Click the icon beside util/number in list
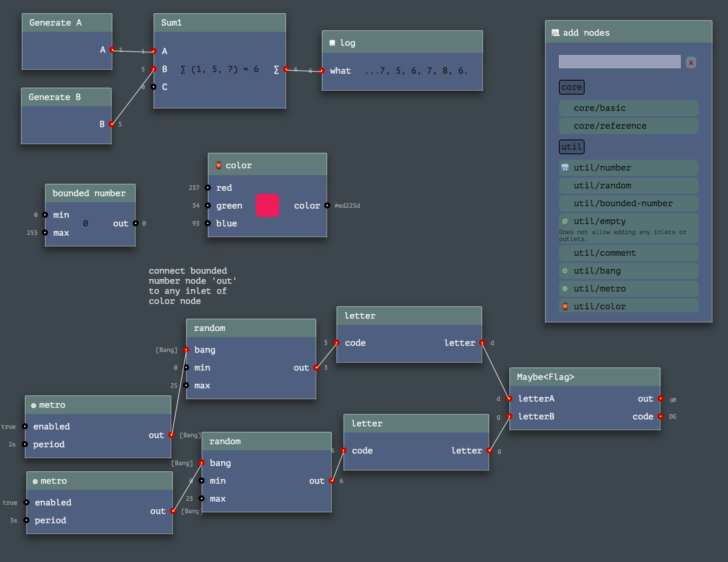Viewport: 728px width, 562px height. [565, 168]
